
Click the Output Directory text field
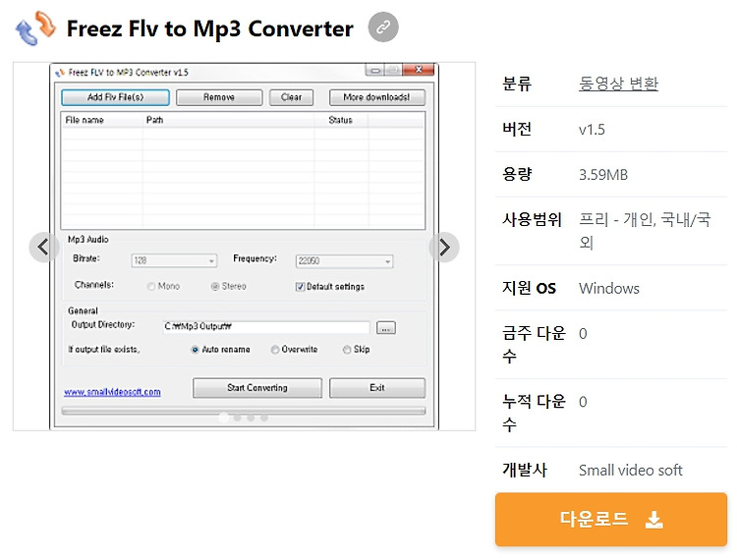pos(266,327)
